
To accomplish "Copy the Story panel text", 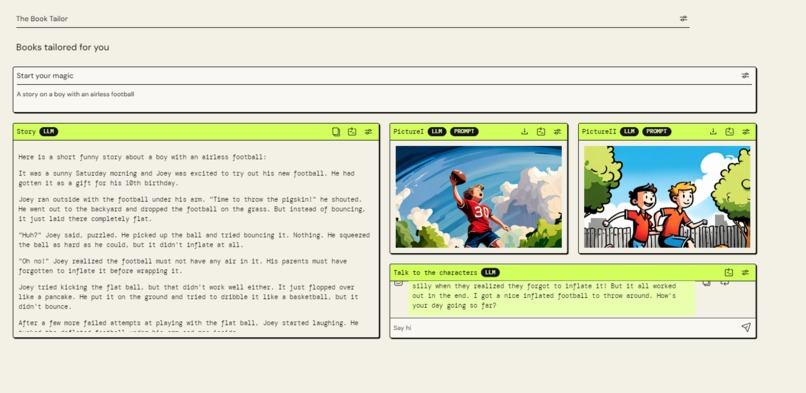I will coord(336,132).
